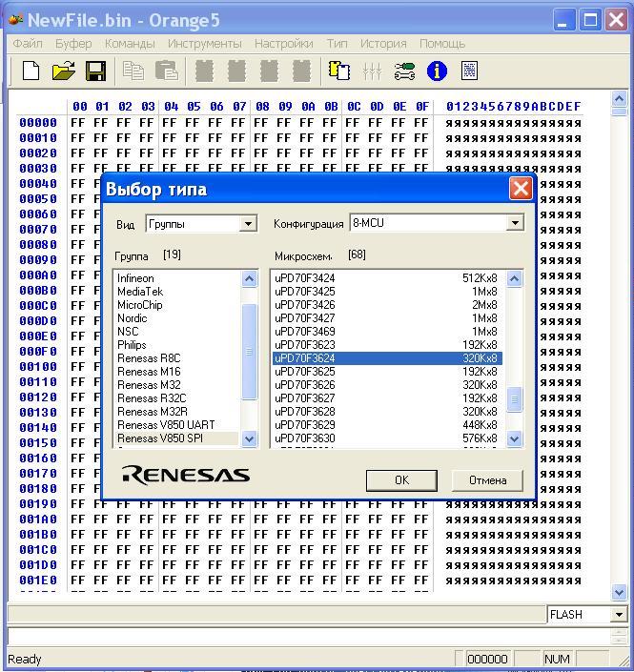Select chip uPD70F3427

(387, 318)
